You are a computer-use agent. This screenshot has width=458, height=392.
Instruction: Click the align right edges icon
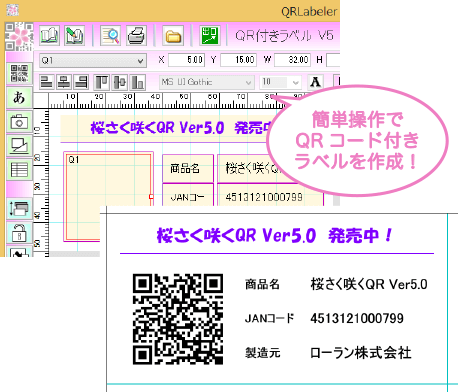point(81,82)
